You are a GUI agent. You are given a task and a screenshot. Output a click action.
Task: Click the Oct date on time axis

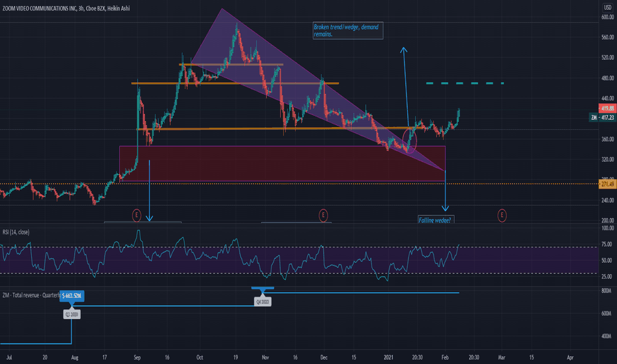click(199, 357)
